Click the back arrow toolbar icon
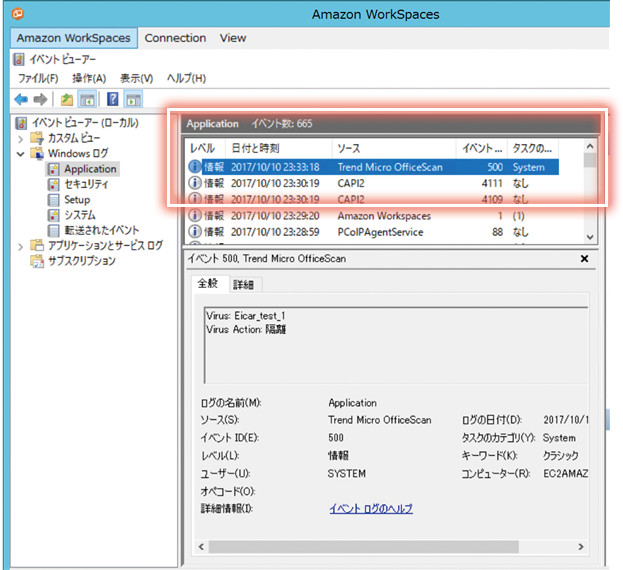Screen dimensions: 623x570 click(20, 99)
